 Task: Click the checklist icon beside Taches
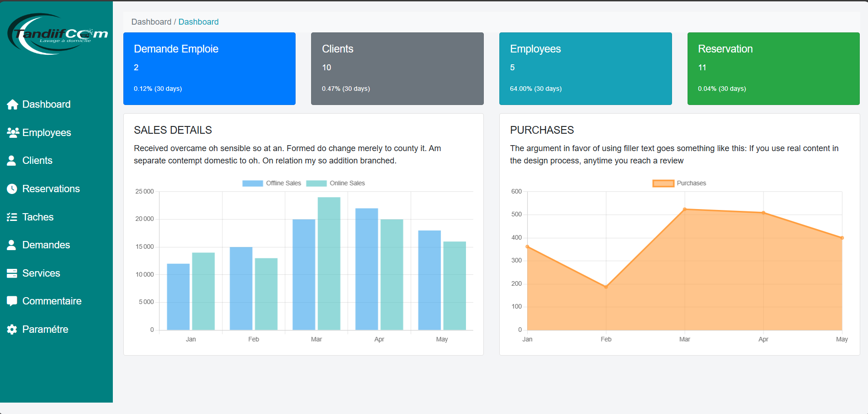[12, 217]
